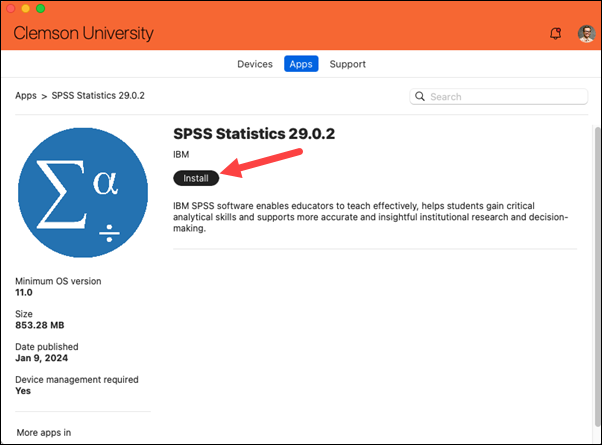Click the Jan 9, 2024 date
Screen dimensions: 602x445
[41, 358]
